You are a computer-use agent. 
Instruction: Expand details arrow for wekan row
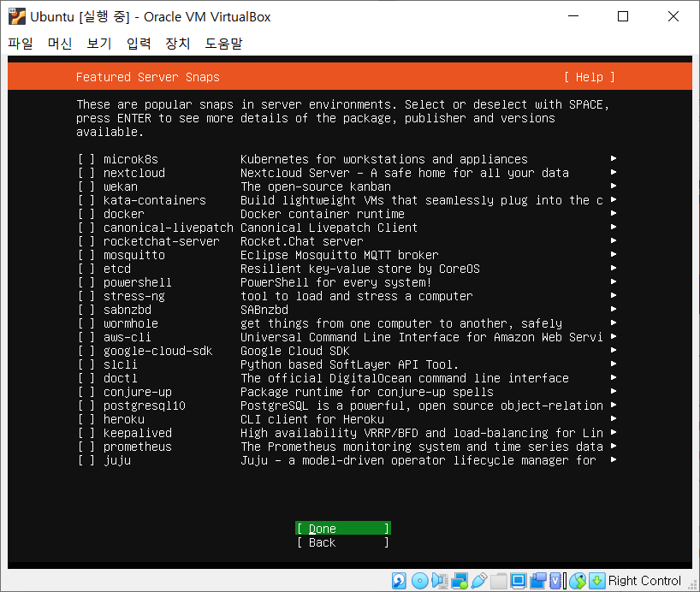pyautogui.click(x=614, y=186)
